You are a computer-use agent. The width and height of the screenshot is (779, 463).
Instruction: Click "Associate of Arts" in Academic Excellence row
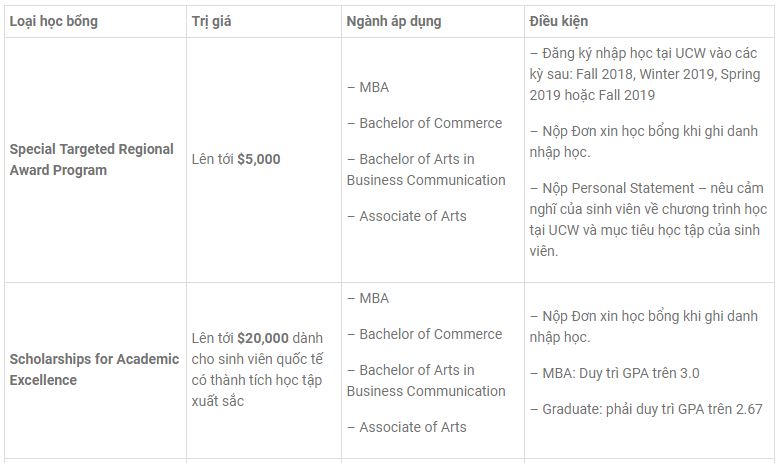click(412, 427)
